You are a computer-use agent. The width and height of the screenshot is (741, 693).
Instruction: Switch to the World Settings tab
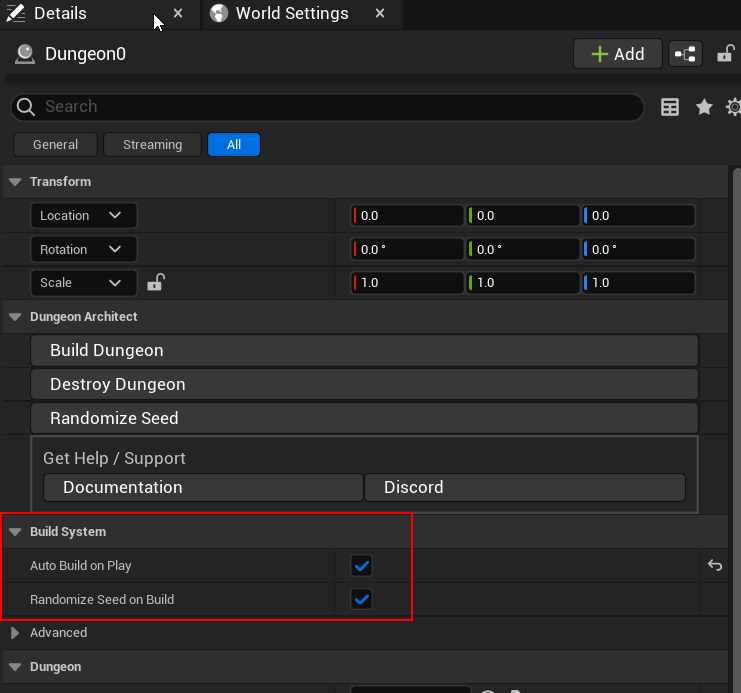[x=292, y=13]
